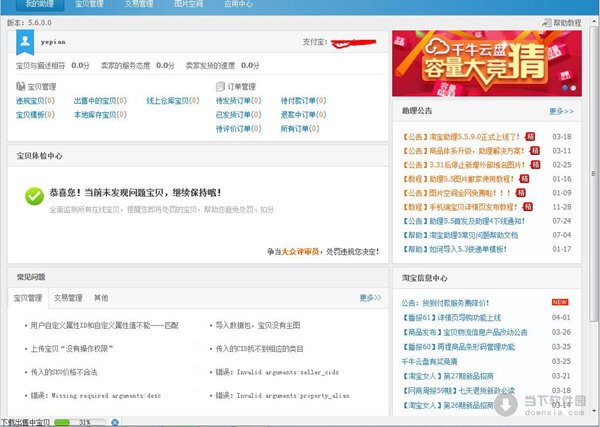Click the 下载出售中宝贝 progress bar

point(80,422)
